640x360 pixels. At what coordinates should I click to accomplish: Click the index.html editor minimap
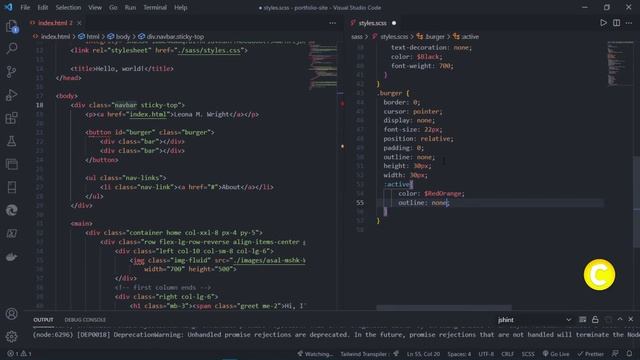[x=322, y=65]
